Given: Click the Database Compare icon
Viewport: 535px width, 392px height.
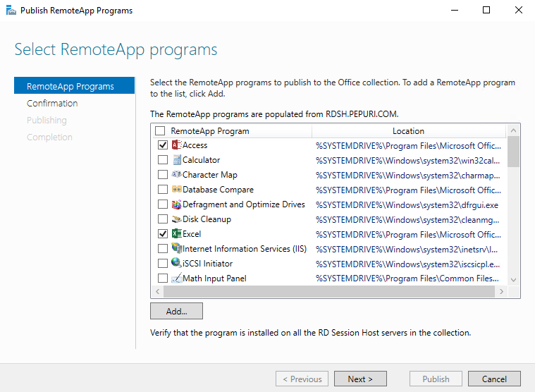Looking at the screenshot, I should pos(176,189).
